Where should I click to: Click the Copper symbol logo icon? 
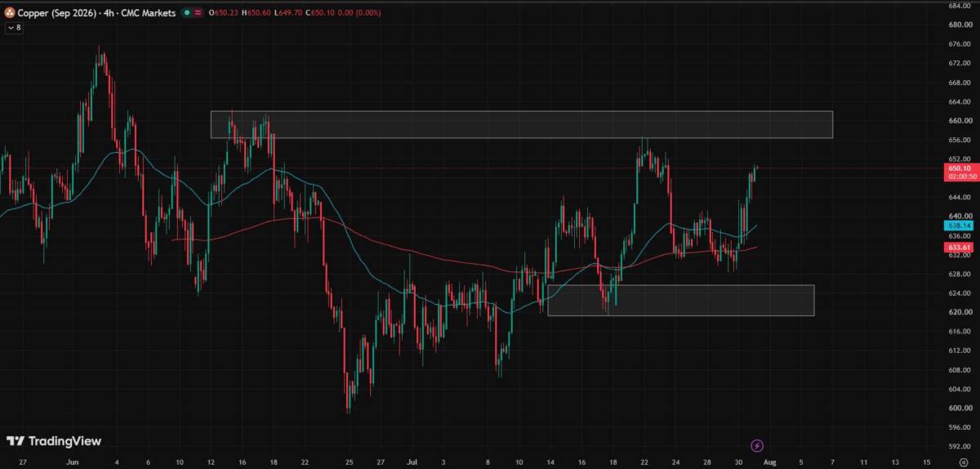point(11,13)
